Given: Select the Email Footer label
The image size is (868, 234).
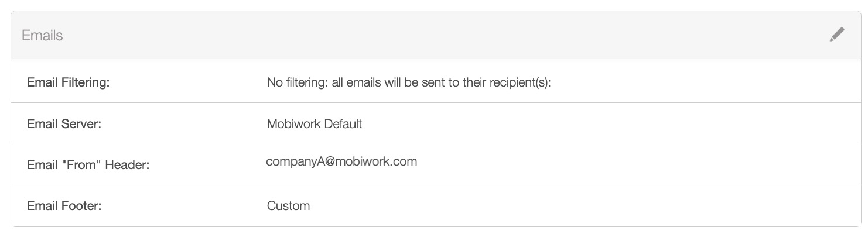Looking at the screenshot, I should pyautogui.click(x=64, y=206).
